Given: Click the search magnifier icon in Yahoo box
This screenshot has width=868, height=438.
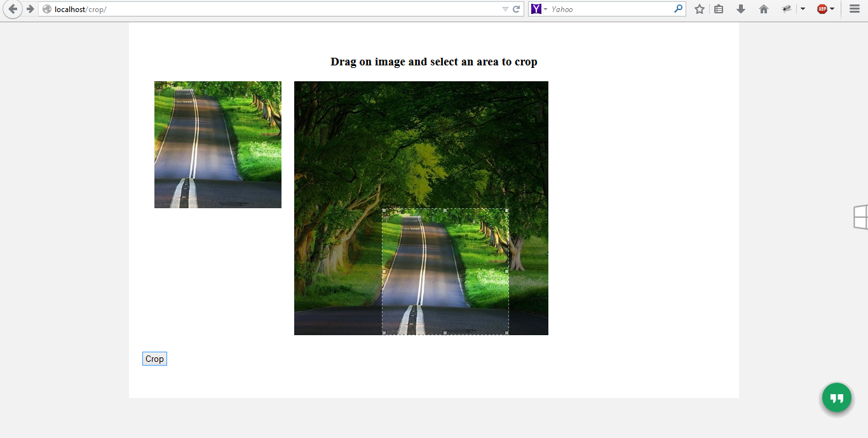Looking at the screenshot, I should click(x=678, y=9).
